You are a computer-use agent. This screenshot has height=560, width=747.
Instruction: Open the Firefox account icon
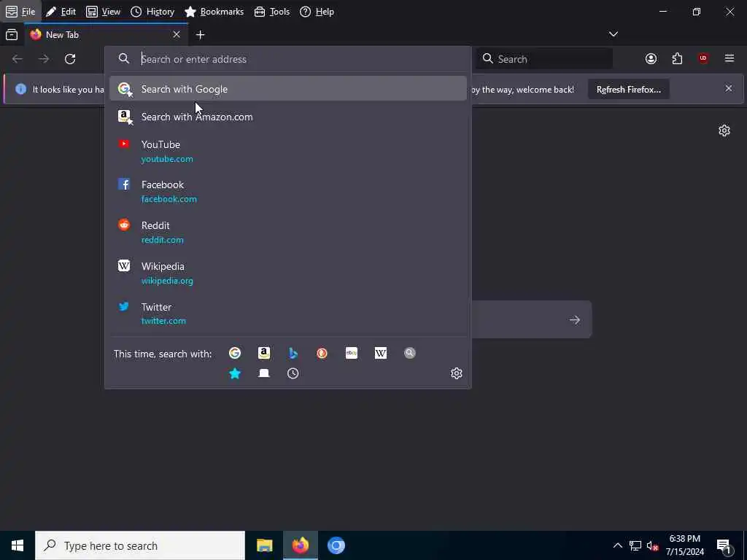pos(651,58)
